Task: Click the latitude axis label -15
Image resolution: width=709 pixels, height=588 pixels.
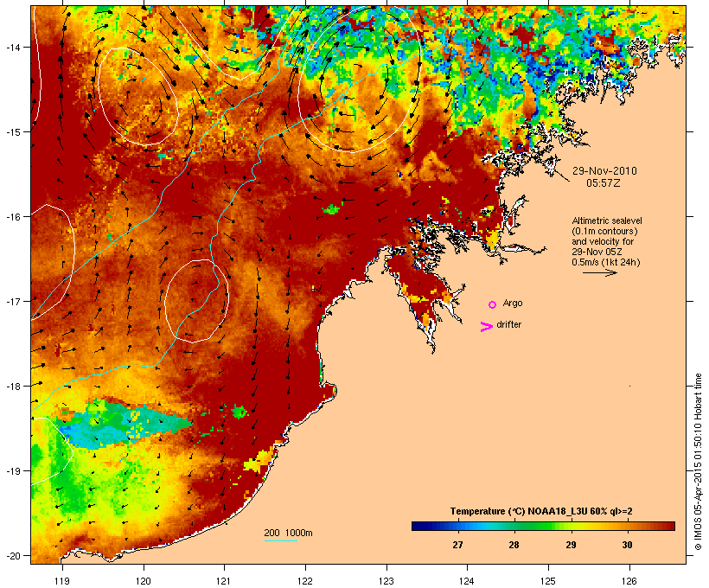Action: (x=12, y=131)
